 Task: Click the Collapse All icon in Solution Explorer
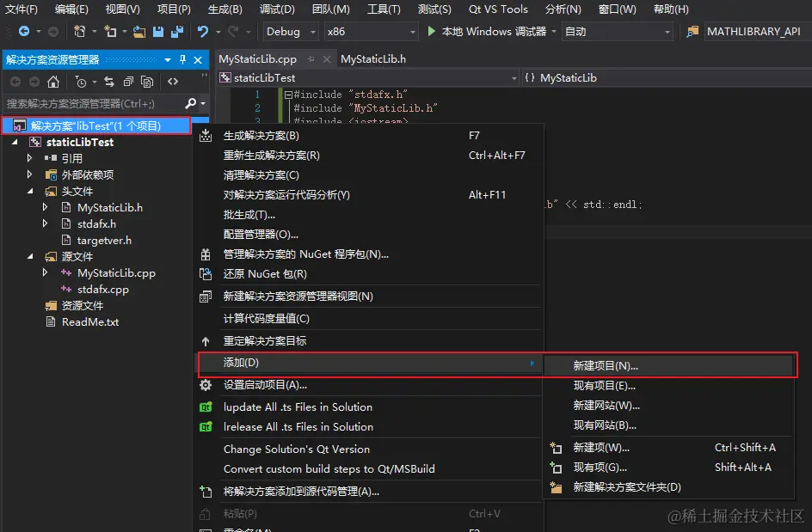pyautogui.click(x=128, y=82)
